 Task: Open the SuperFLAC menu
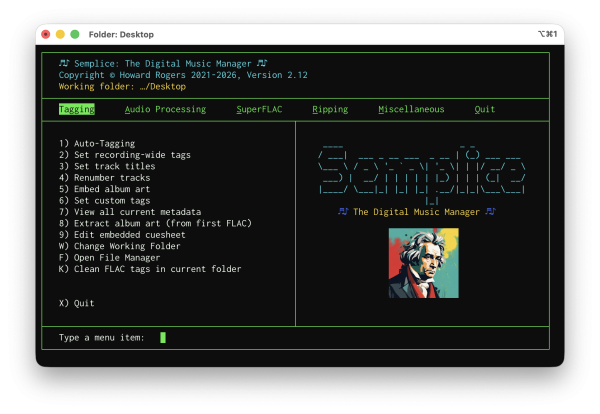[259, 109]
